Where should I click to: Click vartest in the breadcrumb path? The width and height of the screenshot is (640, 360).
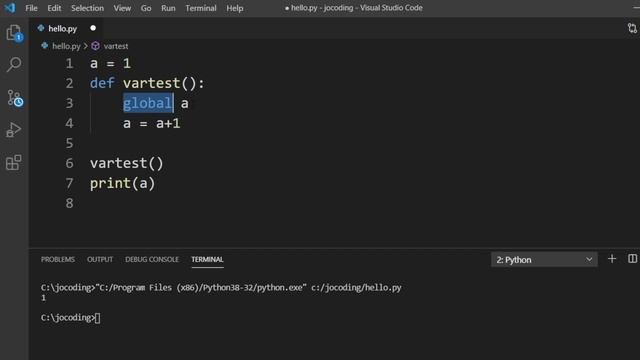116,46
